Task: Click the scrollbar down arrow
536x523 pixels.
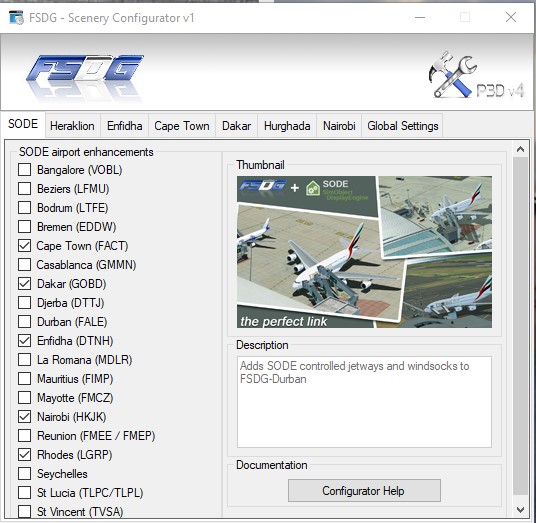Action: (x=520, y=510)
